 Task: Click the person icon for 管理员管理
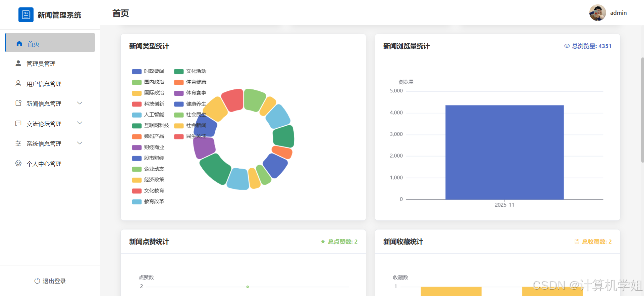click(x=18, y=64)
